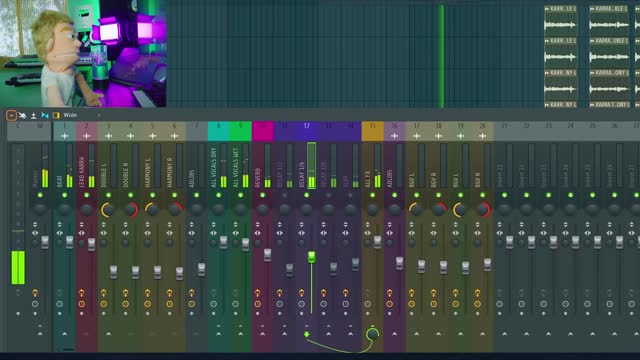
Task: Open the mixer options menu arrow
Action: click(x=11, y=116)
